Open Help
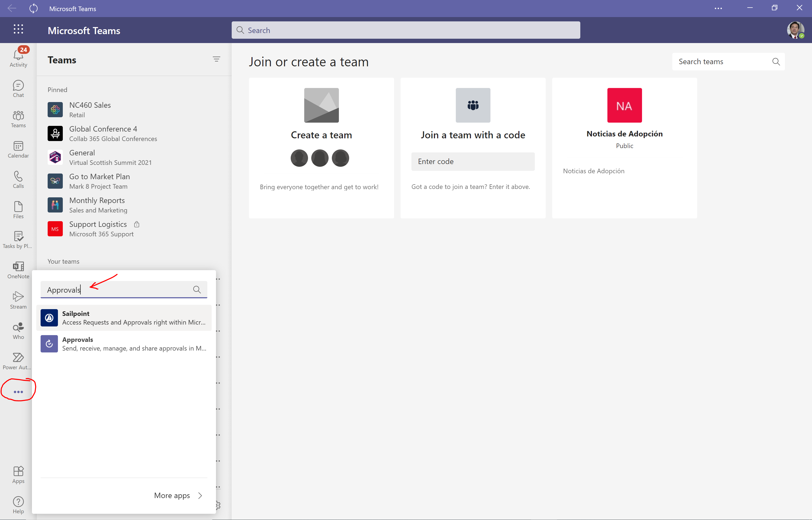Screen dimensions: 812x520 (18, 504)
